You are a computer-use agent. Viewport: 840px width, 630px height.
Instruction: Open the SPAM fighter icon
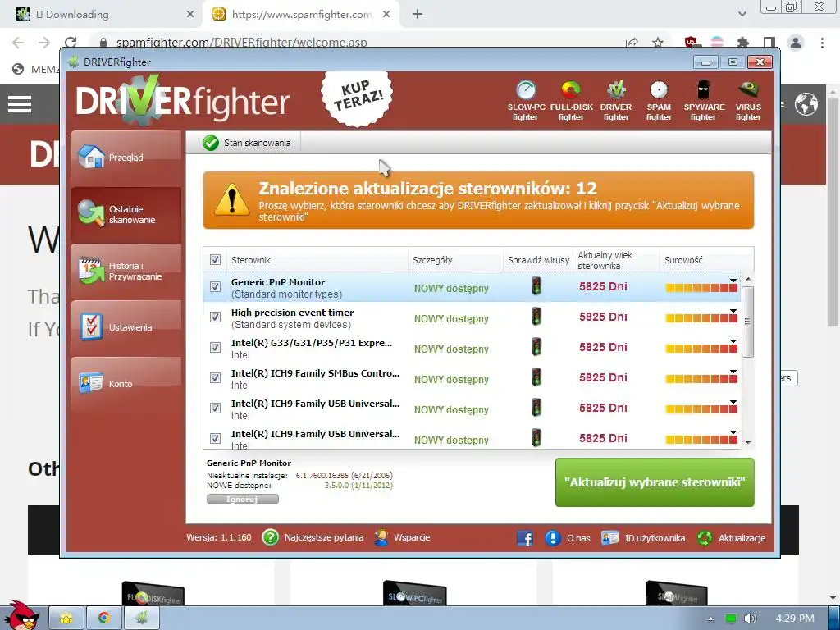[x=659, y=101]
